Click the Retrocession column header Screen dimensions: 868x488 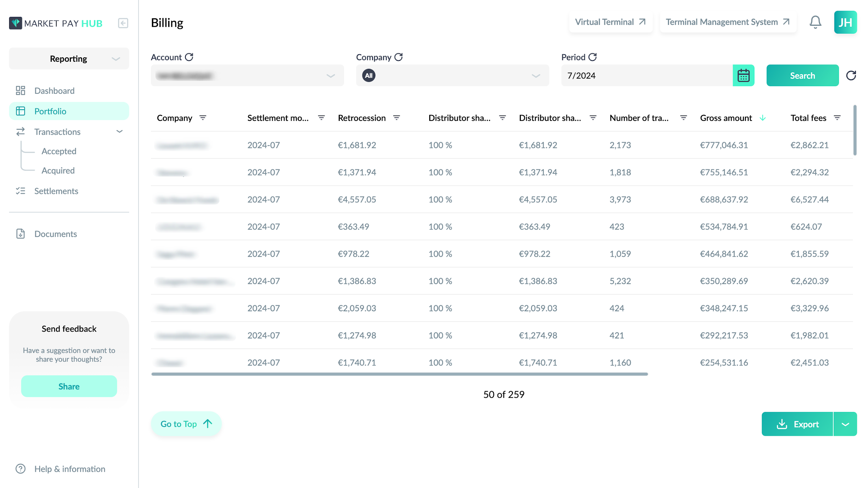click(362, 118)
